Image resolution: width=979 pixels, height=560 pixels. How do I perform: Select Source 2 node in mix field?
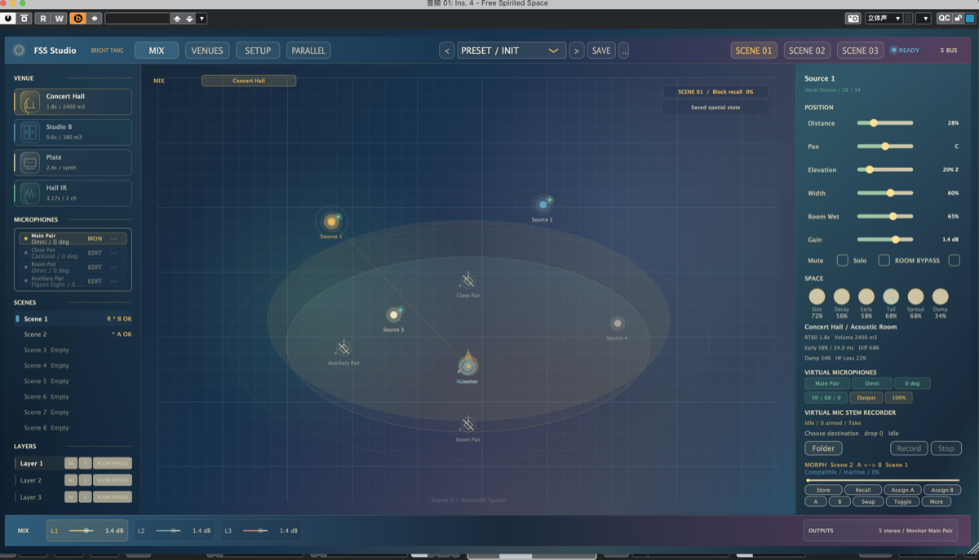pyautogui.click(x=543, y=205)
